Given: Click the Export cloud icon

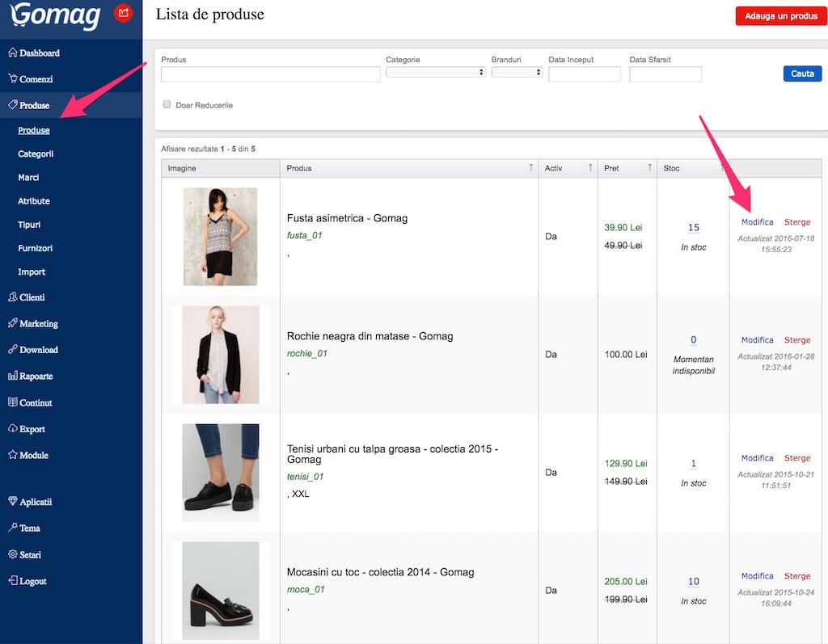Looking at the screenshot, I should tap(12, 429).
